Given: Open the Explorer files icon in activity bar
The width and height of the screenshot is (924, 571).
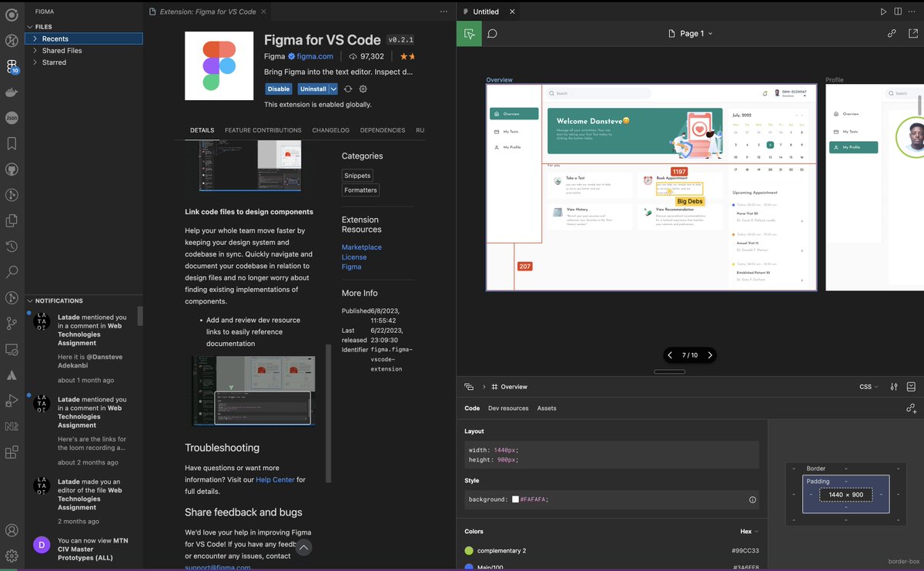Looking at the screenshot, I should pos(12,220).
